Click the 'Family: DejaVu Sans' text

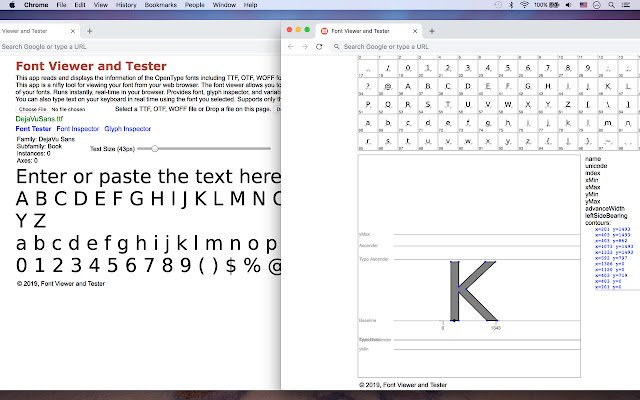click(46, 139)
